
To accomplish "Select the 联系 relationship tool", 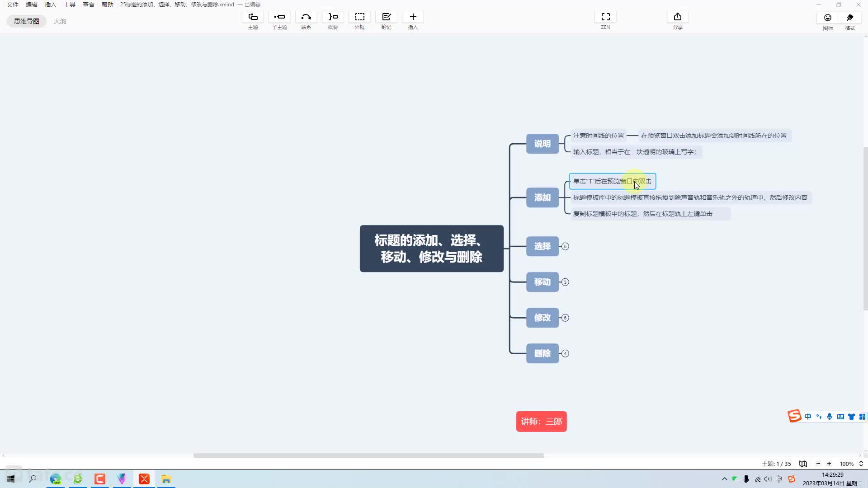I will coord(306,17).
